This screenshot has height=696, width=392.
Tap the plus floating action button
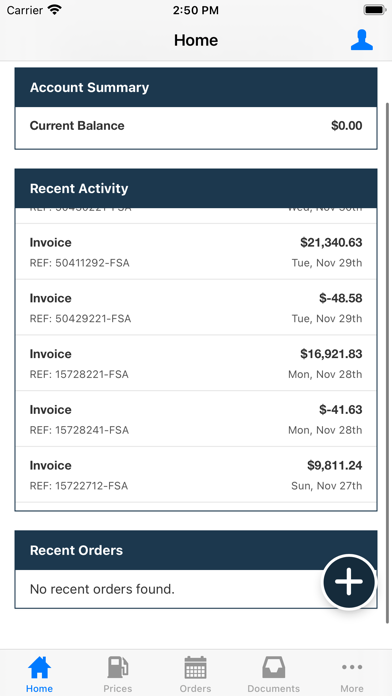pos(348,581)
